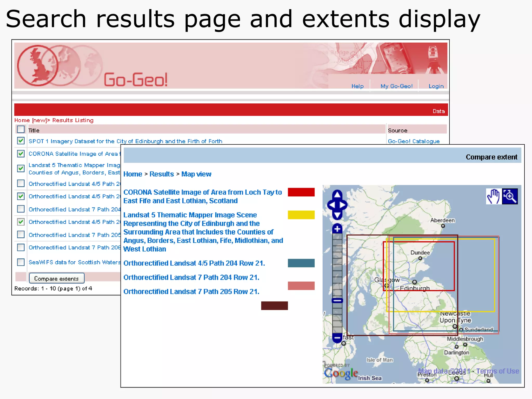
Task: Open Orthorectified Landsat 7 Path 204 Row 21 link
Action: coord(191,277)
